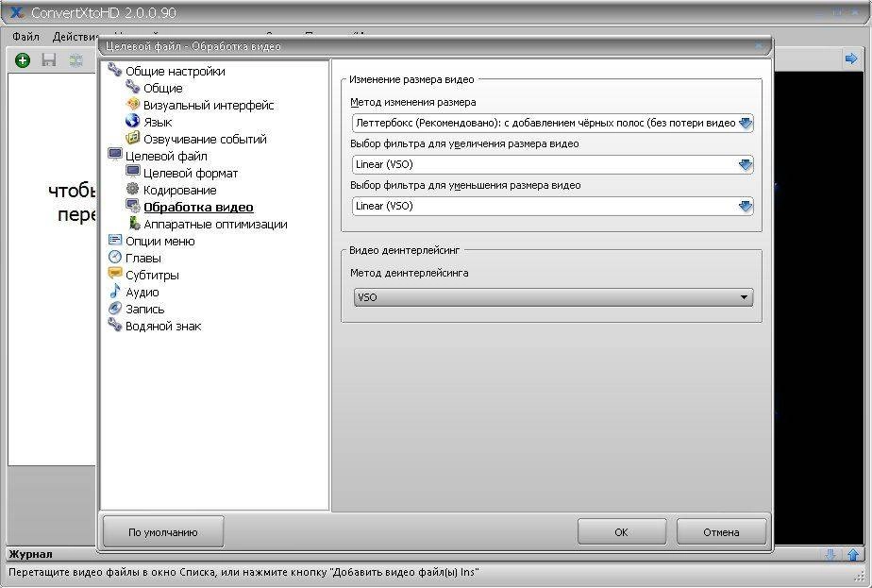Open the увеличения размера видео filter dropdown
This screenshot has width=872, height=588.
pos(553,164)
